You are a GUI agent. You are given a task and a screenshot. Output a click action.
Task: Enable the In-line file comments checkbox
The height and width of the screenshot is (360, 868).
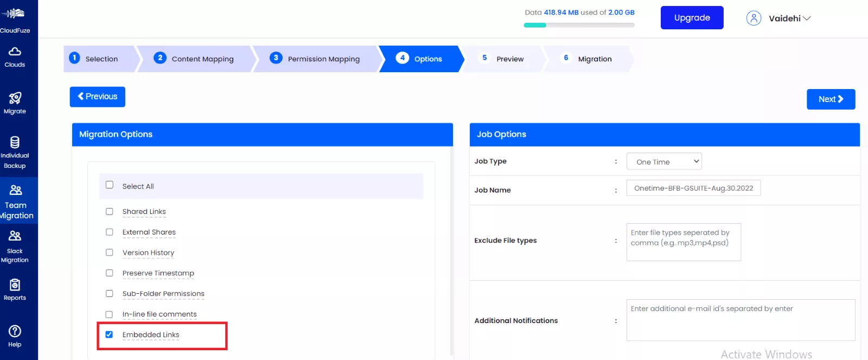coord(109,314)
